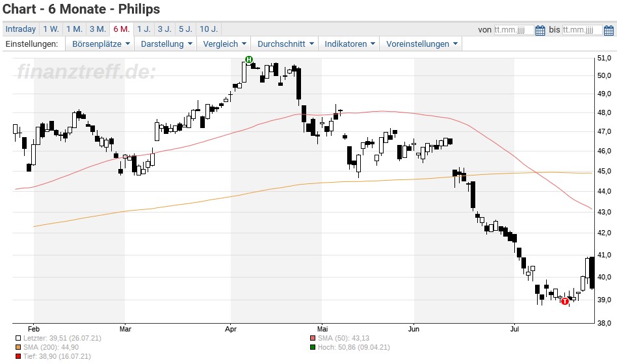Click the red Tief legend swatch
This screenshot has width=617, height=364.
coord(18,356)
